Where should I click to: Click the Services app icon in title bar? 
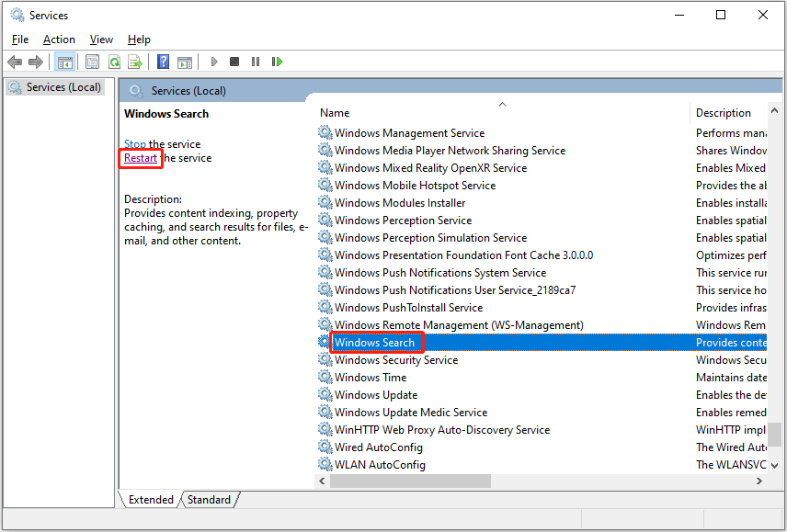17,15
